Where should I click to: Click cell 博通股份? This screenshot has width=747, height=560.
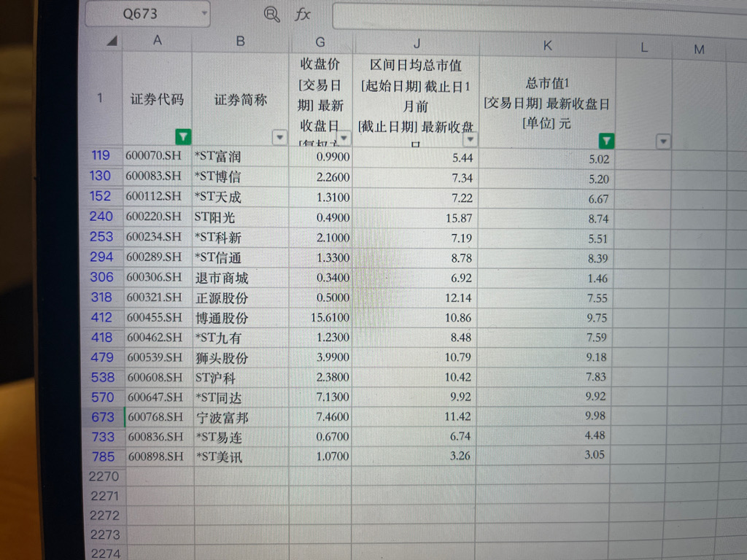241,318
